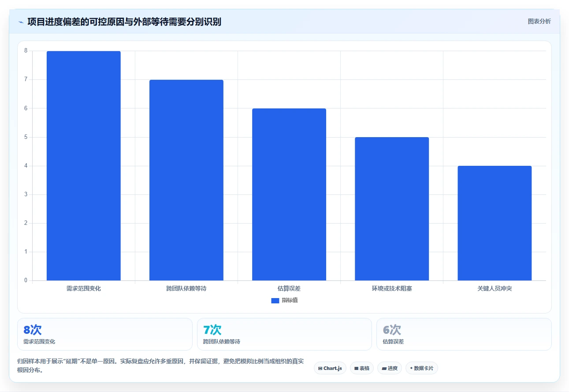569x392 pixels.
Task: Click the y-axis value 4
Action: [x=26, y=166]
